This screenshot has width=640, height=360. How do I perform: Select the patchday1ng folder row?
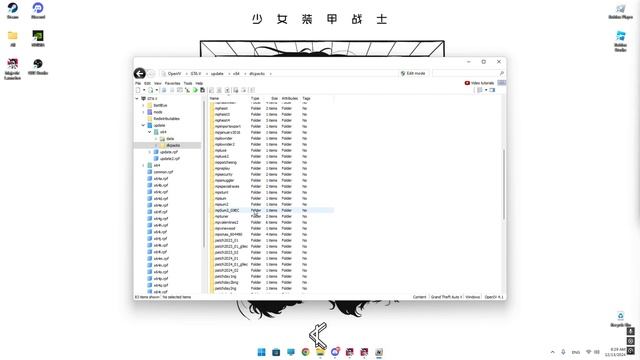click(272, 276)
